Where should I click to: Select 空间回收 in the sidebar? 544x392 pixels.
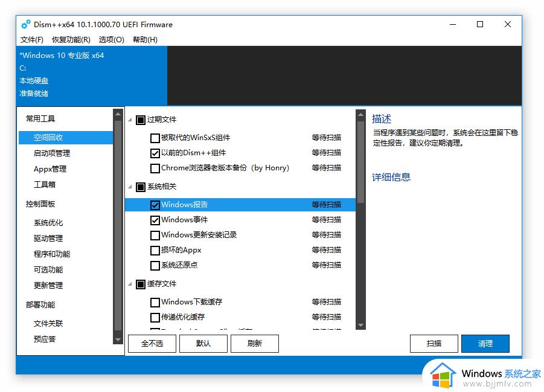coord(66,138)
